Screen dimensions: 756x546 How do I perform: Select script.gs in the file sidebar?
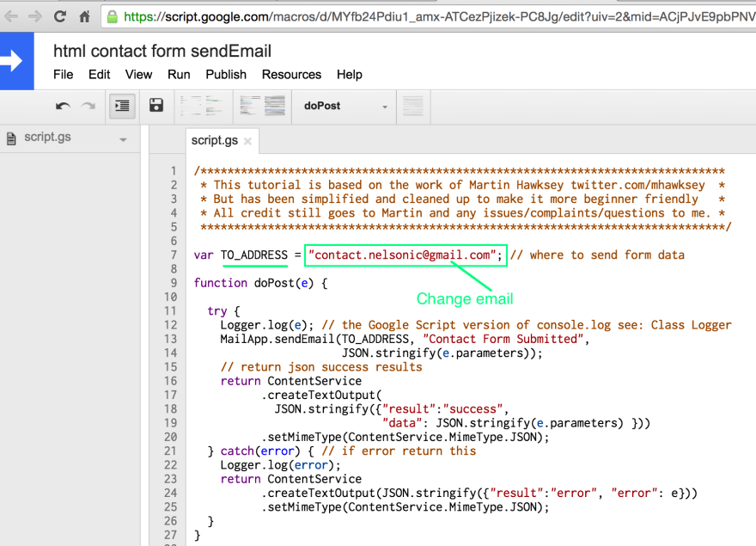(47, 137)
